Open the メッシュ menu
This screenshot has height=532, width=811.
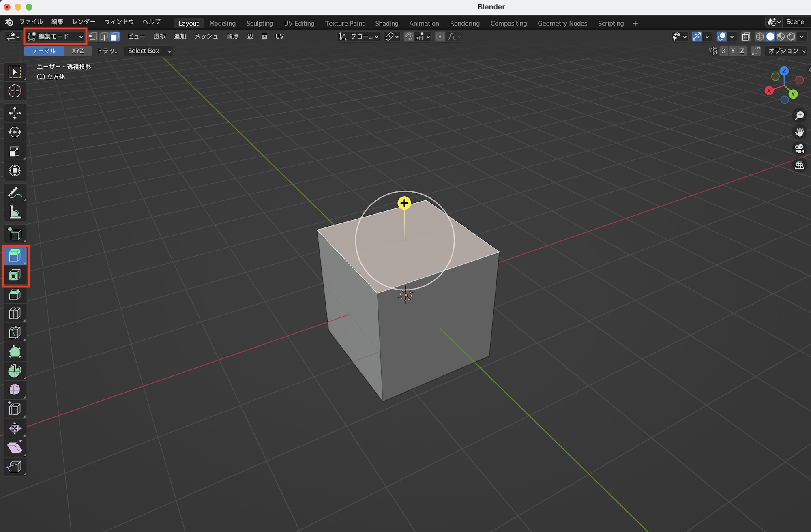pyautogui.click(x=206, y=36)
